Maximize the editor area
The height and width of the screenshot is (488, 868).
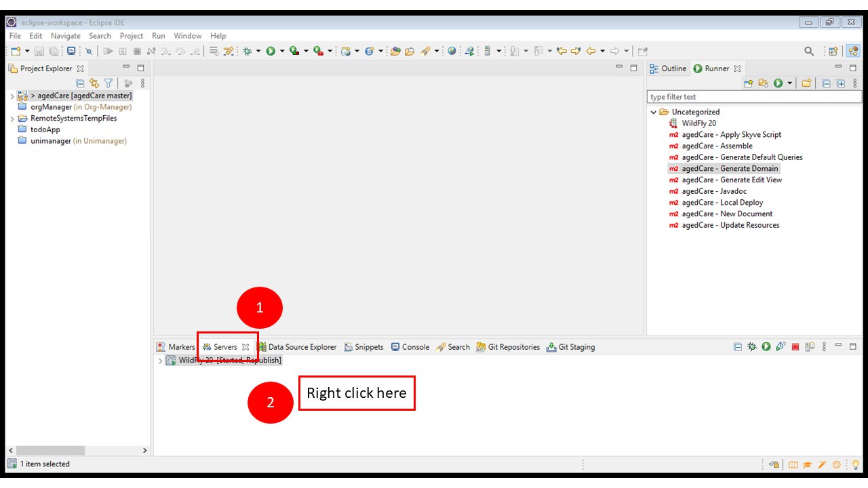(634, 68)
